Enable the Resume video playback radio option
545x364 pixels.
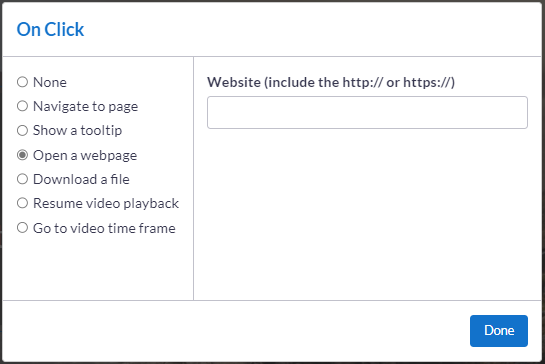click(x=22, y=203)
